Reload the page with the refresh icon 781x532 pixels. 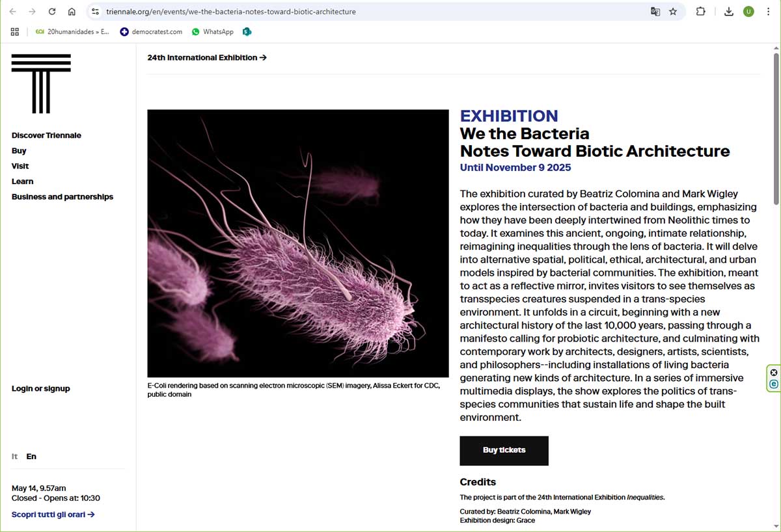(x=52, y=12)
